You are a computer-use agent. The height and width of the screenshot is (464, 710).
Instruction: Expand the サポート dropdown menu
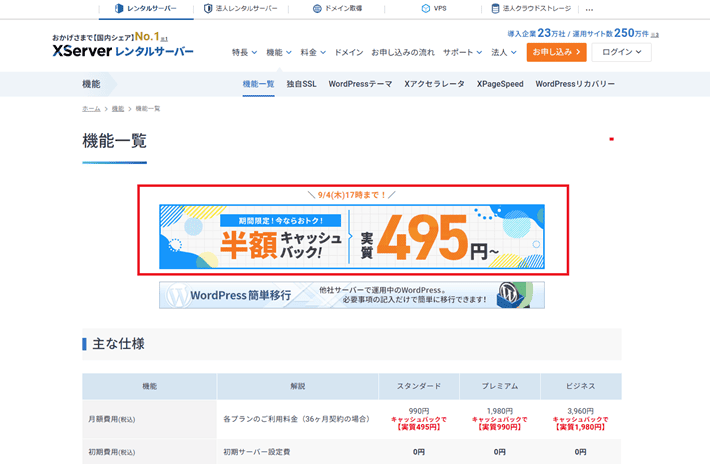click(x=462, y=53)
